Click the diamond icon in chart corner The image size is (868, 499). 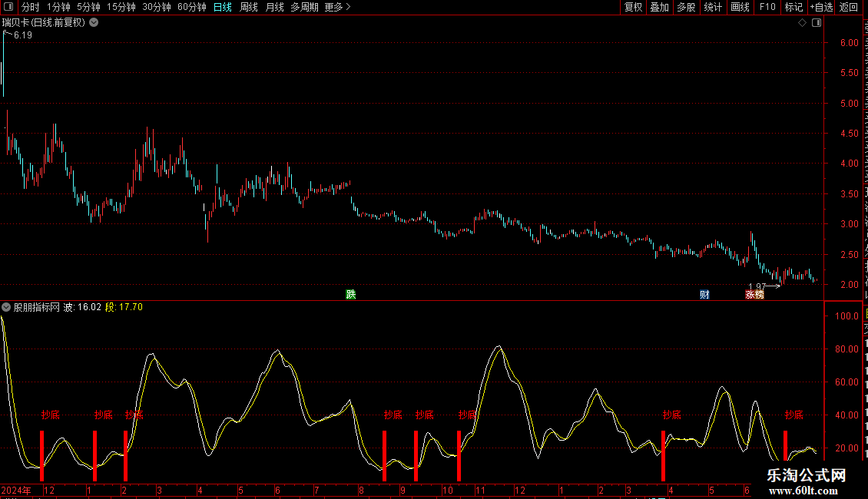[802, 23]
